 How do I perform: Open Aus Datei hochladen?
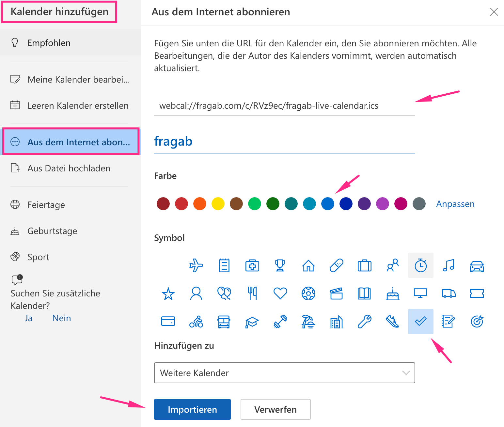tap(71, 168)
